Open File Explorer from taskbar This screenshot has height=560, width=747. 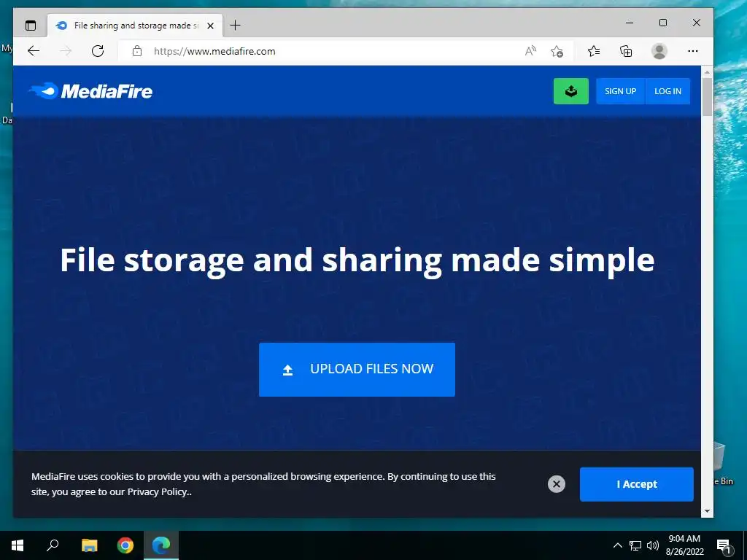pyautogui.click(x=89, y=545)
